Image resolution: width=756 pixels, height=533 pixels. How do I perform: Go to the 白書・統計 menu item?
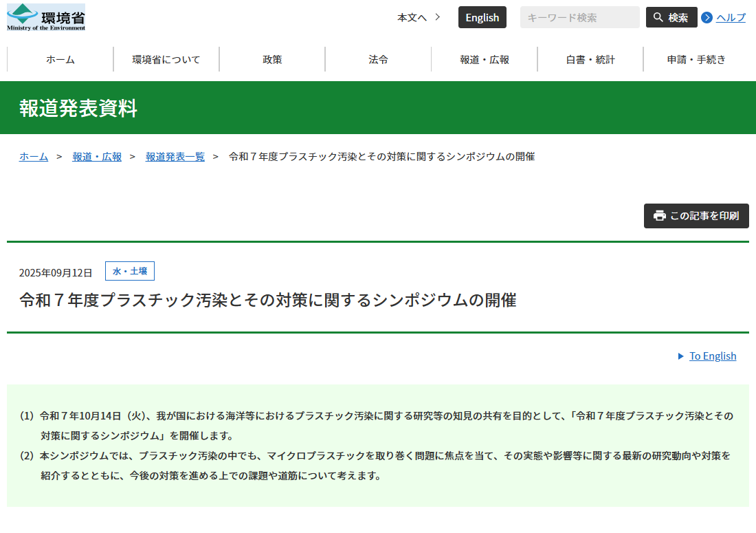[x=590, y=59]
